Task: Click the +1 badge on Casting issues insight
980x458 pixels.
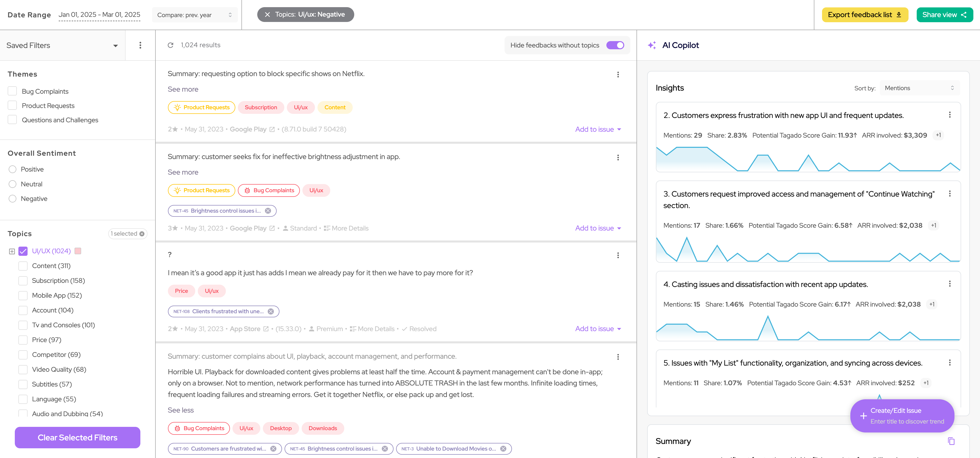Action: (932, 304)
